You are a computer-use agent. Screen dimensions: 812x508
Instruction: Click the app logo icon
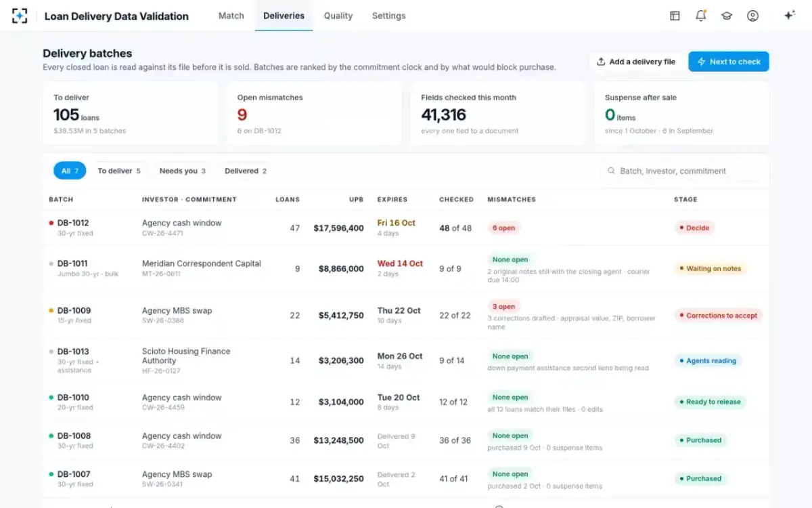[20, 16]
